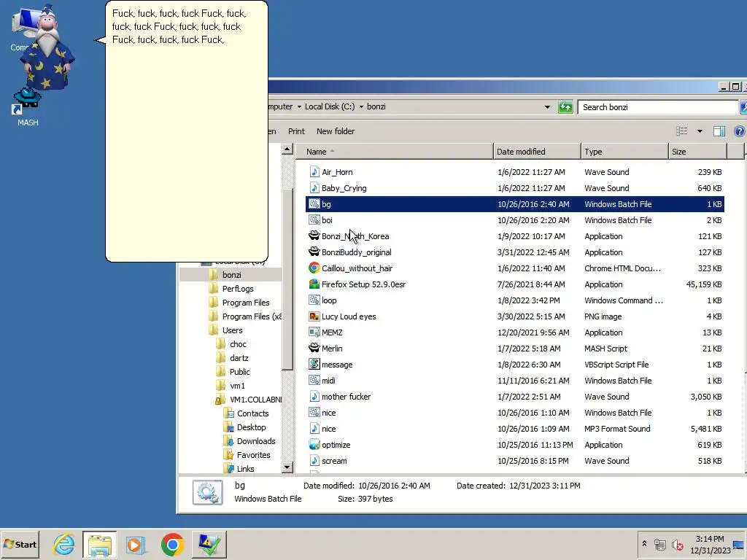Select the boi batch file icon
747x560 pixels.
pos(314,220)
